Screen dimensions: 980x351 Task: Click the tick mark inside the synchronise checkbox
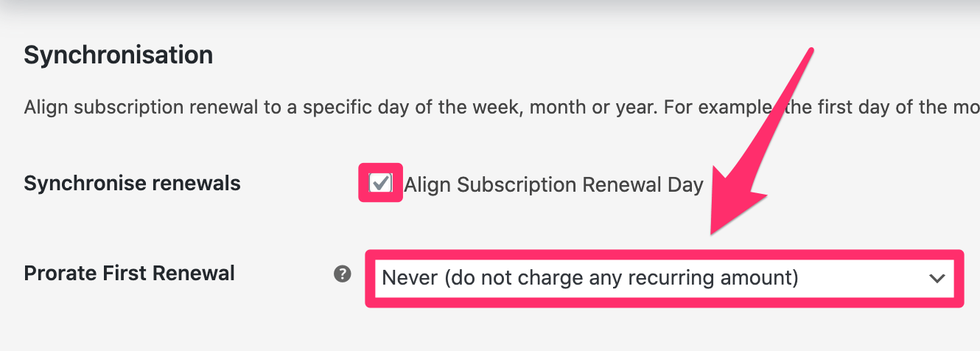[x=381, y=182]
